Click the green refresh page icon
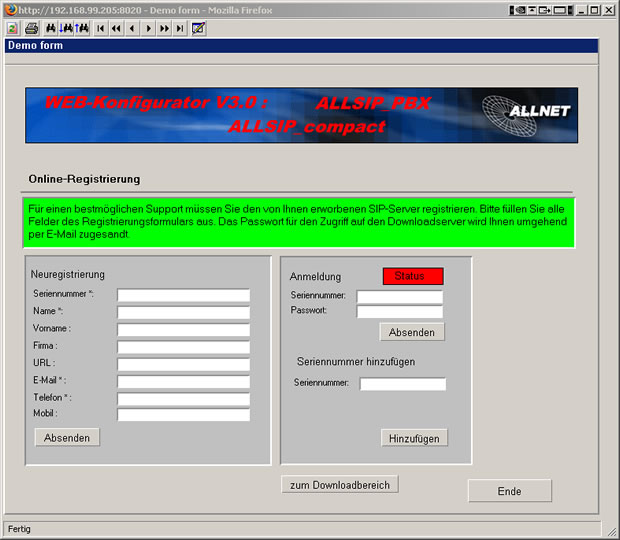 (12, 28)
